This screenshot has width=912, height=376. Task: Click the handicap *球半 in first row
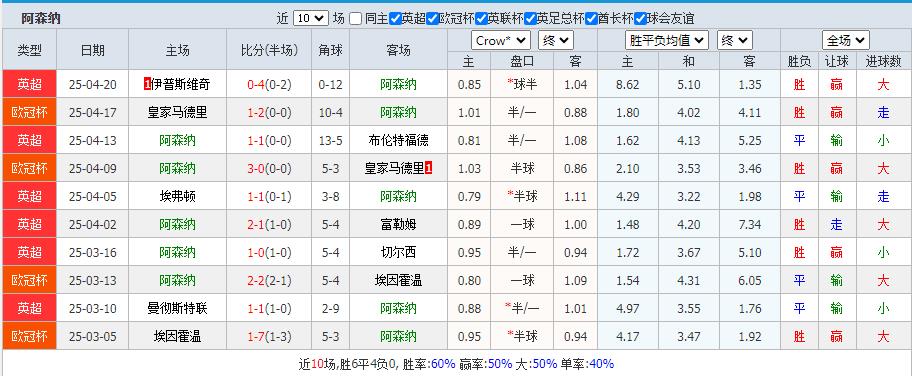522,84
